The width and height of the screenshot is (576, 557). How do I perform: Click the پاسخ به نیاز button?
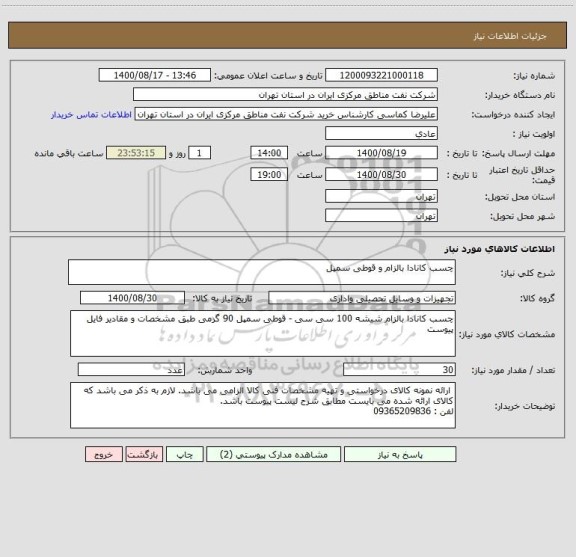(400, 454)
